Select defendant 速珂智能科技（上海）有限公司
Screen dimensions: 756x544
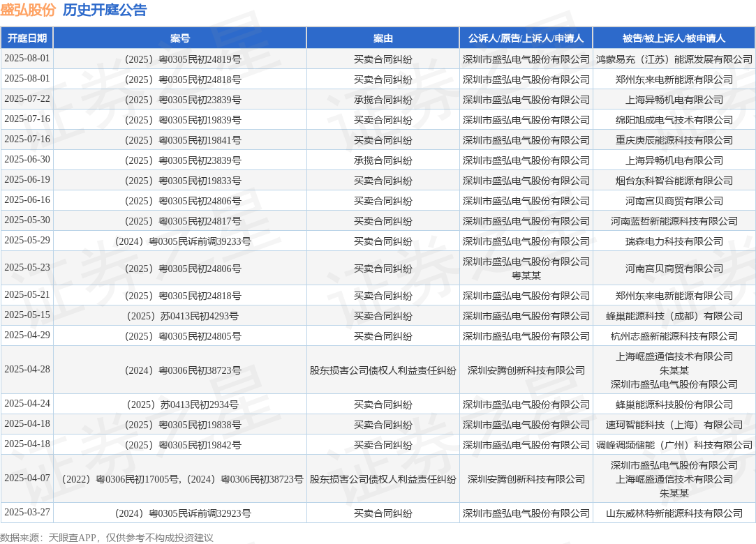coord(674,425)
